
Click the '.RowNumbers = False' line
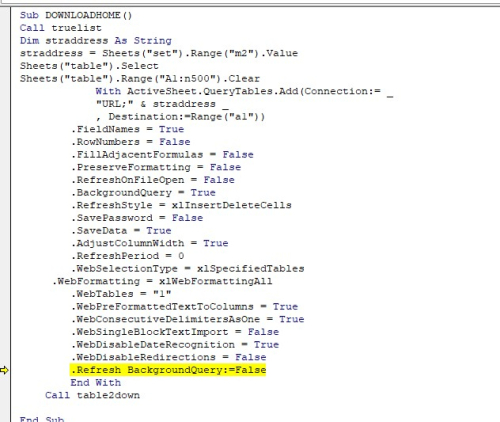coord(131,142)
